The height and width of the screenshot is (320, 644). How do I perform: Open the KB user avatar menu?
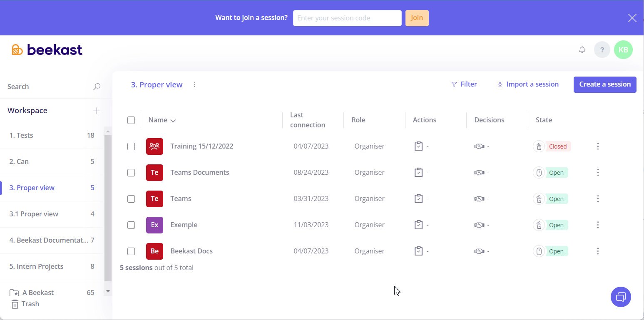point(623,50)
